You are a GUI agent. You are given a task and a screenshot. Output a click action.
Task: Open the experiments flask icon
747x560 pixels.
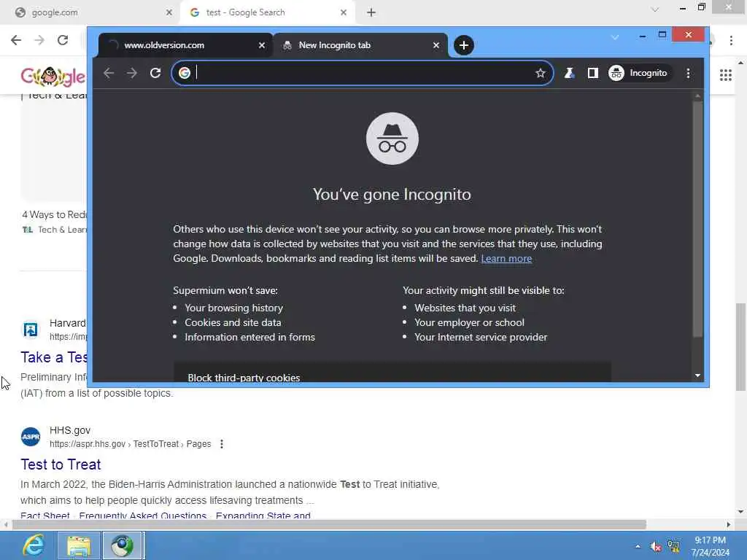pyautogui.click(x=569, y=73)
